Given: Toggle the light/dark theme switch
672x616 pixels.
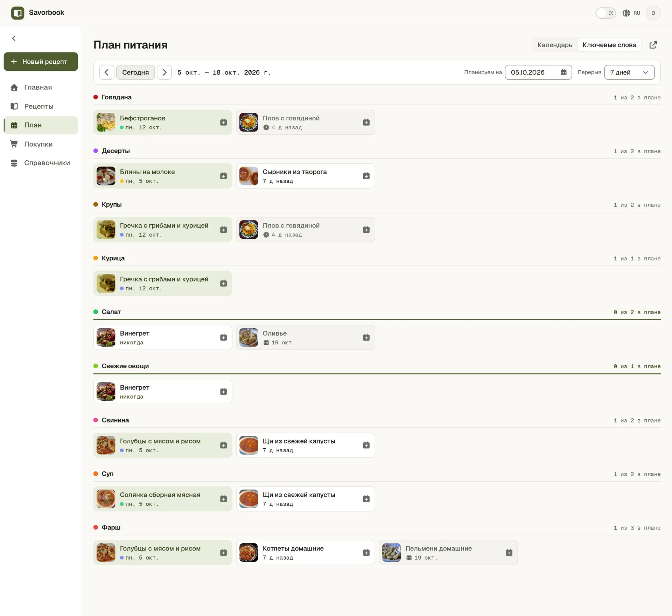Looking at the screenshot, I should 605,13.
